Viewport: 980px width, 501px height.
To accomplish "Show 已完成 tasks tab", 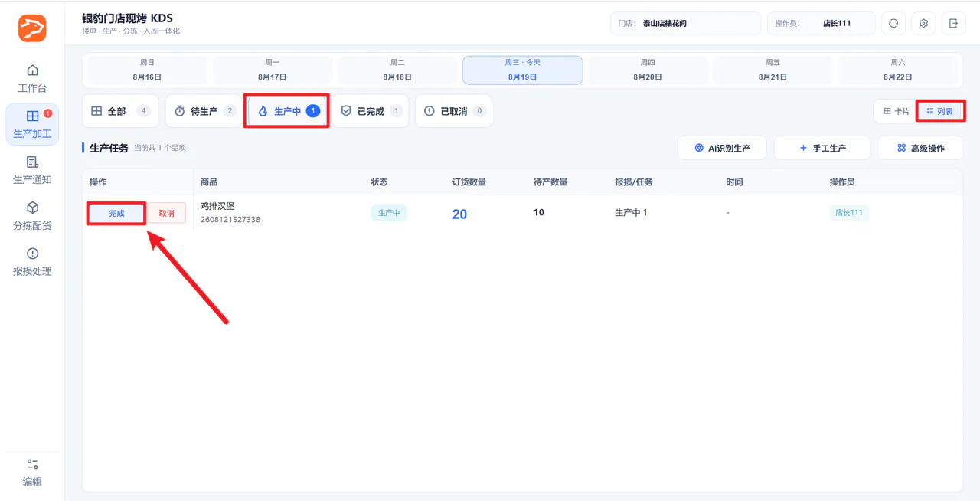I will [371, 111].
